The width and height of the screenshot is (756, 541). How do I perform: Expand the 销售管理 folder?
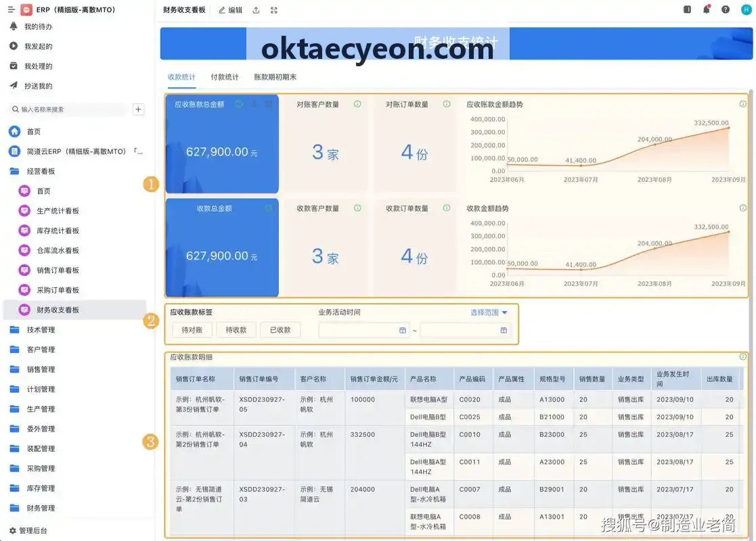click(x=41, y=369)
